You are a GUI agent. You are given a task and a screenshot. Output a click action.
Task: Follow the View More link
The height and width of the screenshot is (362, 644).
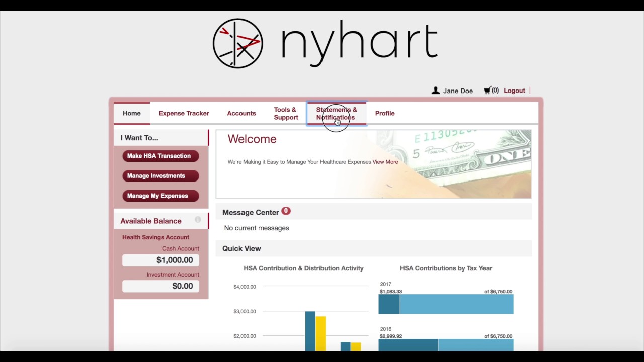tap(385, 162)
